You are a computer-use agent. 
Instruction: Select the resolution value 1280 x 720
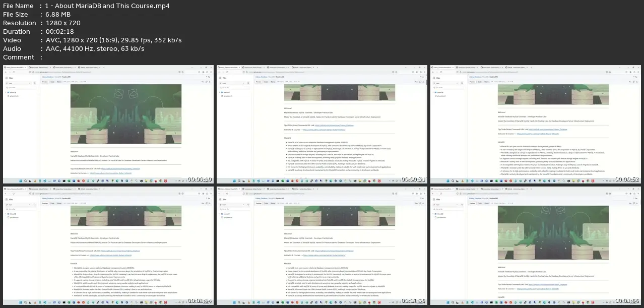pos(62,23)
